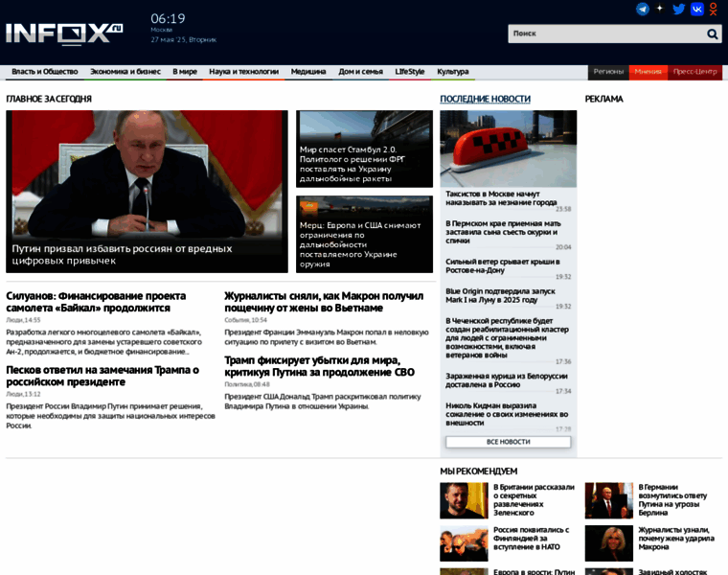Open Завидный холостяк recommendation link

672,572
